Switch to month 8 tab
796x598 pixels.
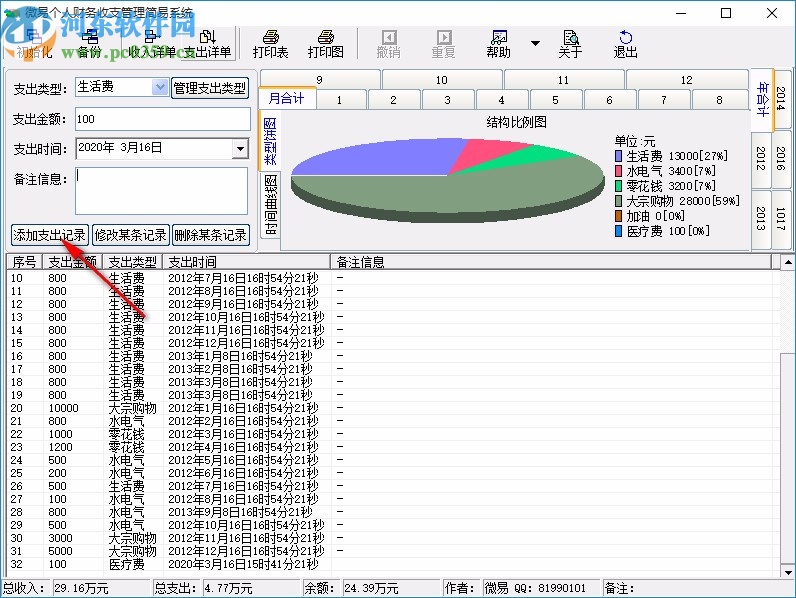pos(719,100)
